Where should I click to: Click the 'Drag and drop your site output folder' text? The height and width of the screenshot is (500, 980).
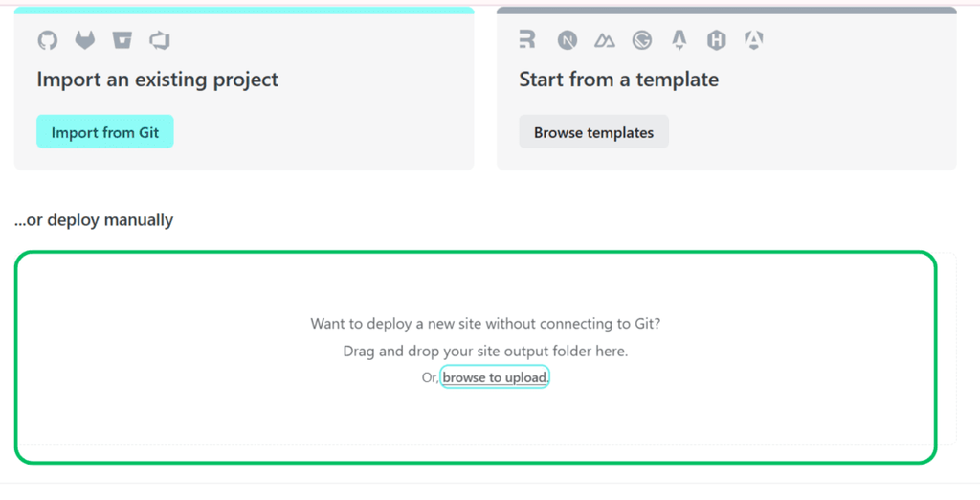coord(485,351)
